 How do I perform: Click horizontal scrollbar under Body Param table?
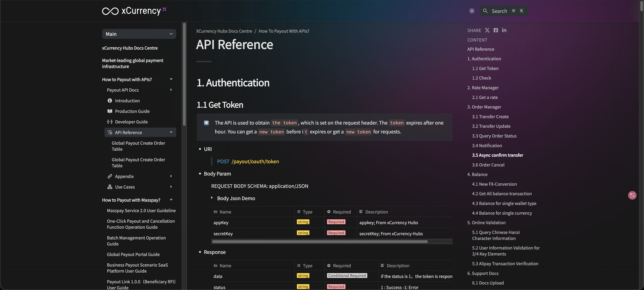pos(319,242)
